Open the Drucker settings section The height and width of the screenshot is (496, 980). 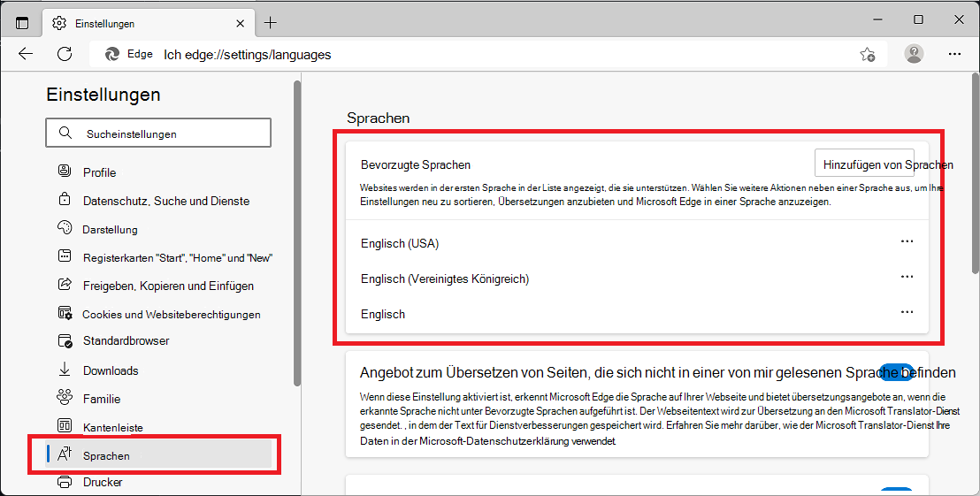(x=103, y=482)
